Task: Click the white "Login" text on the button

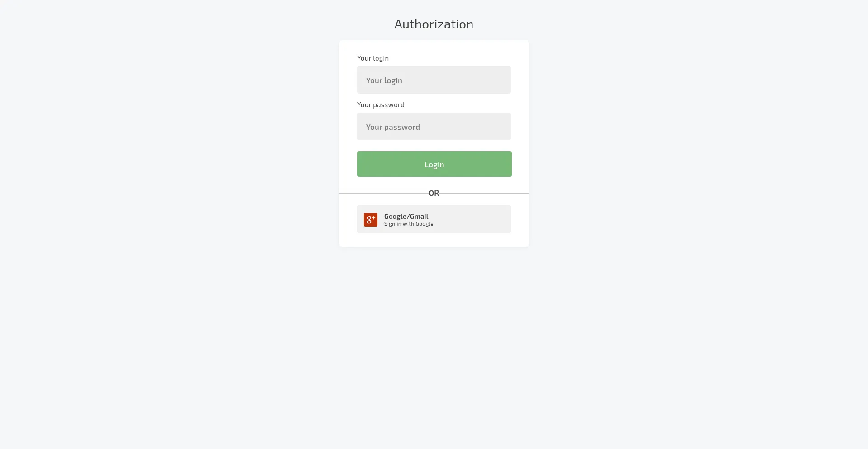Action: coord(434,165)
